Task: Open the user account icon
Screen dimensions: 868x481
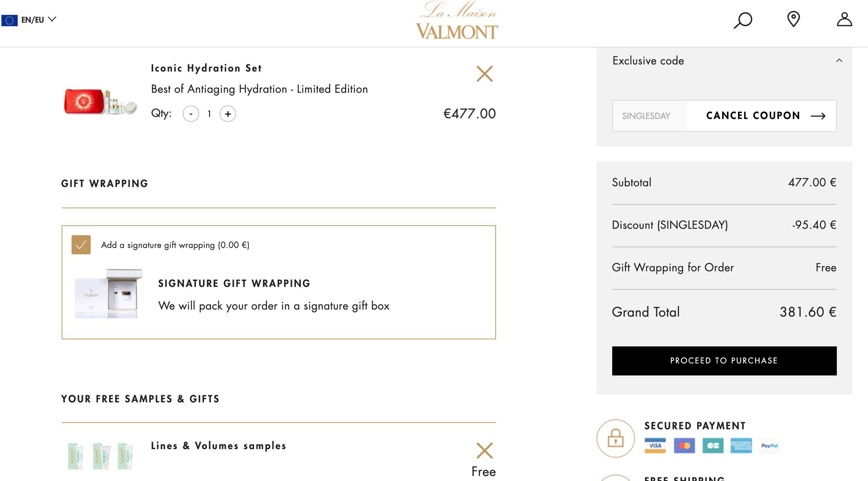Action: [x=844, y=19]
